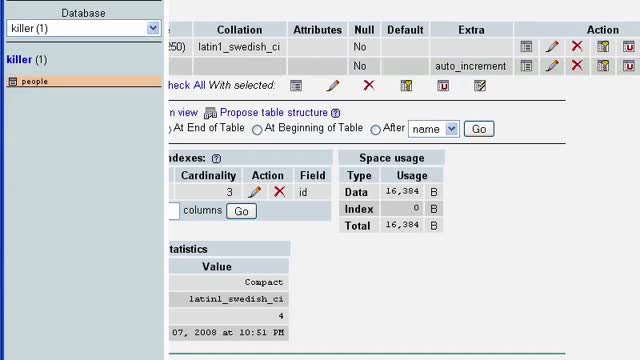The width and height of the screenshot is (640, 360).
Task: Edit the id index with pencil
Action: pyautogui.click(x=255, y=192)
